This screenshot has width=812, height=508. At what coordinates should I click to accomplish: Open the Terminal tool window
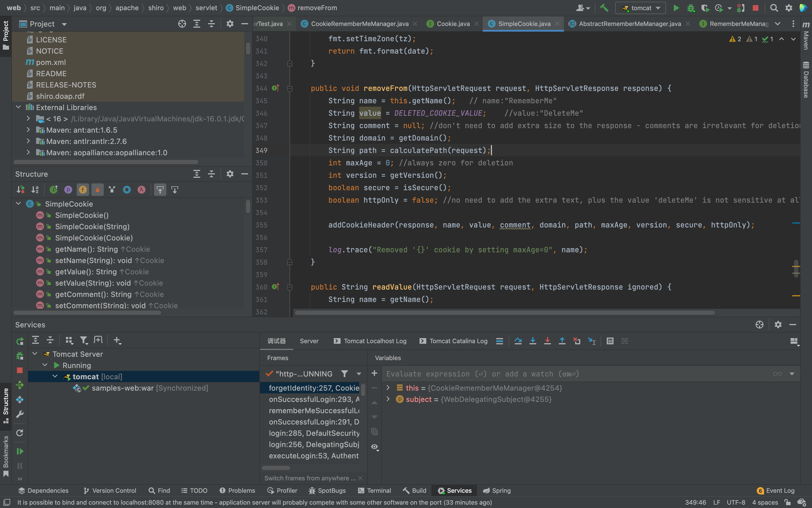click(x=374, y=491)
